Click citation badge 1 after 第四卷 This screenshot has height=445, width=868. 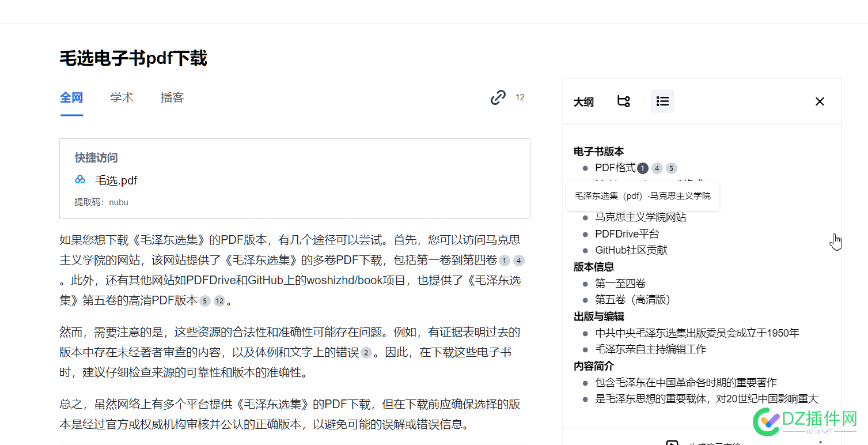pyautogui.click(x=505, y=261)
